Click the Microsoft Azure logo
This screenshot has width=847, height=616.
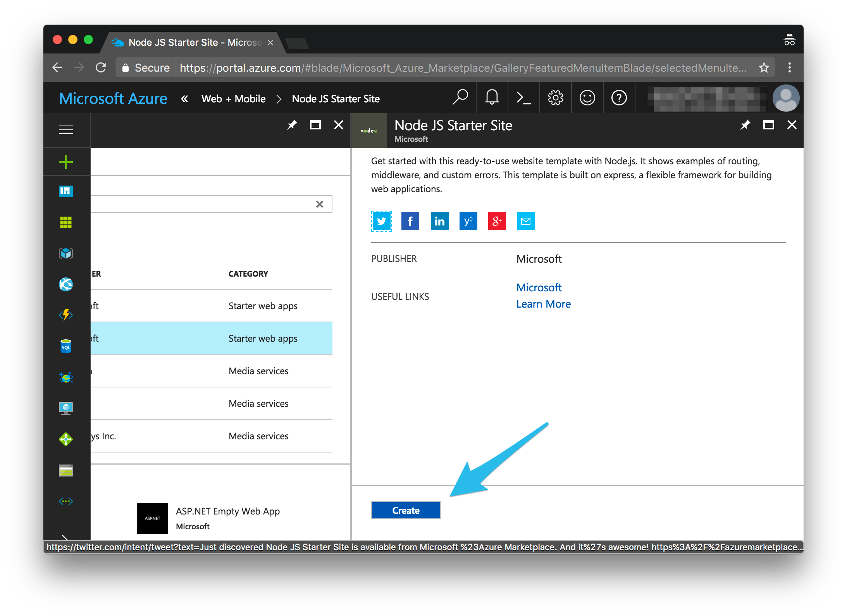pos(113,98)
